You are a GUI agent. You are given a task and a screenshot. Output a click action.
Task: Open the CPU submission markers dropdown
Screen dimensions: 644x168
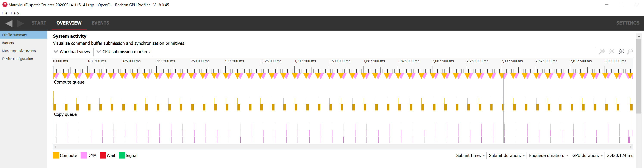click(x=123, y=52)
